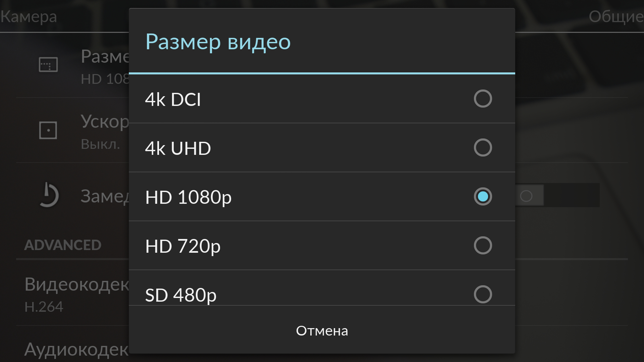Image resolution: width=644 pixels, height=362 pixels.
Task: Select the SD 480p radio button
Action: 483,294
